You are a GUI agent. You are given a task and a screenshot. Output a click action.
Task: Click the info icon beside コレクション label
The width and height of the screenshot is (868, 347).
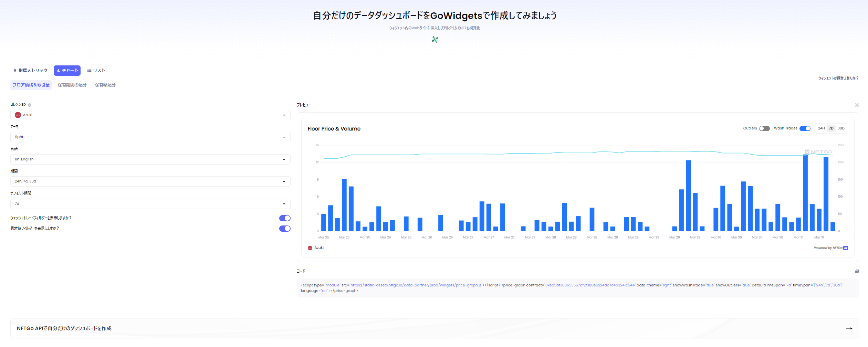30,105
